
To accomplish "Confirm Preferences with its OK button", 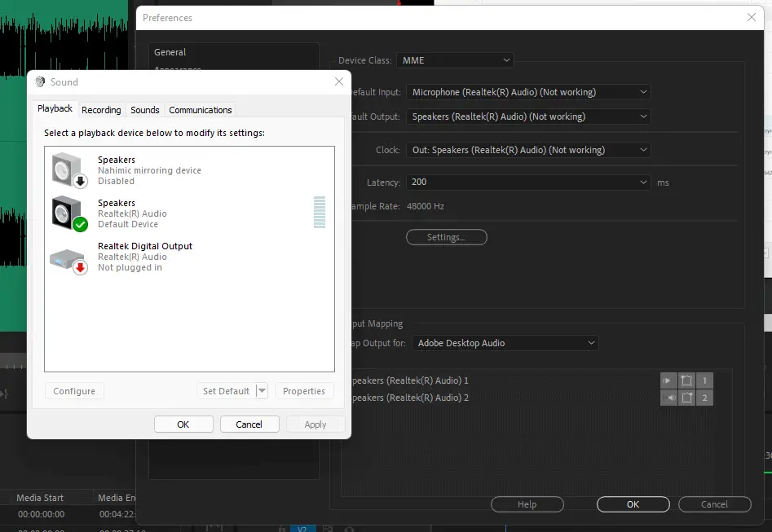I will [633, 504].
